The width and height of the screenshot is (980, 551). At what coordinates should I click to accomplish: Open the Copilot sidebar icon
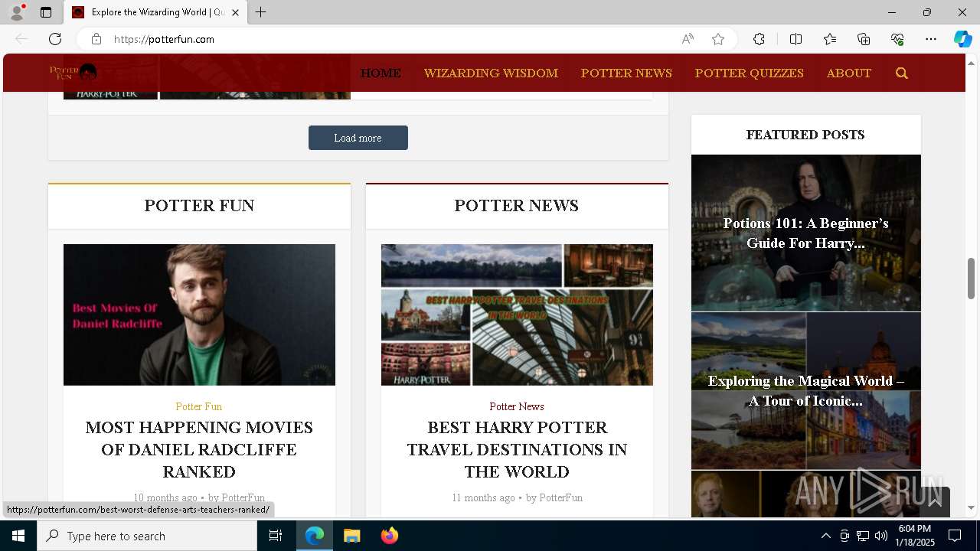click(x=962, y=39)
